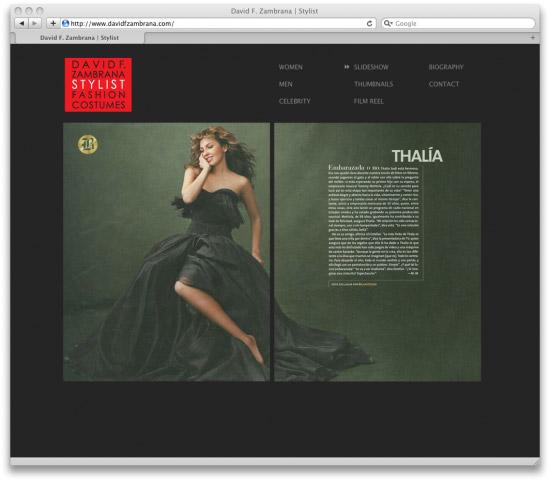
Task: Close the window with the red button
Action: 18,11
